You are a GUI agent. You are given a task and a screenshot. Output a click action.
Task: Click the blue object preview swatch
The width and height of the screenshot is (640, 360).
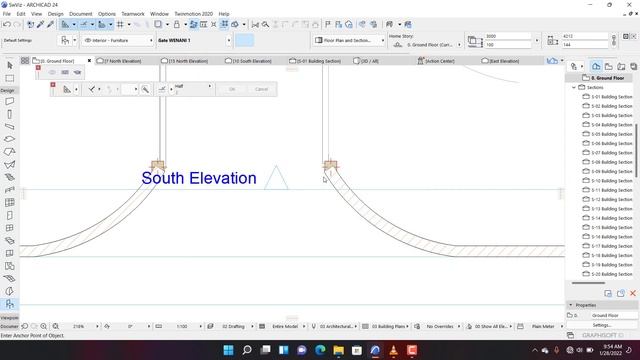(x=244, y=40)
